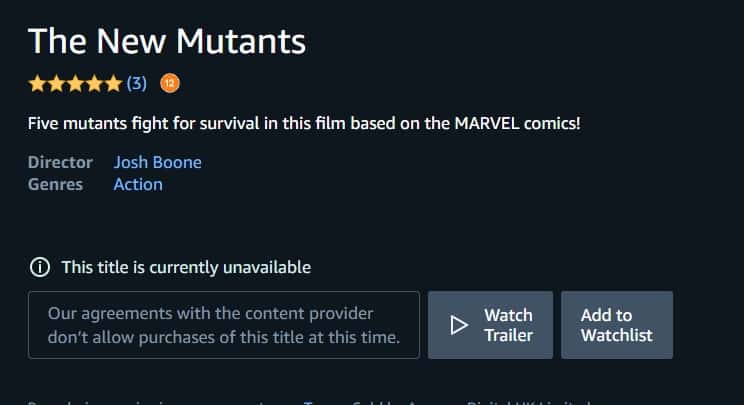Select the first star in the rating
Screen dimensions: 744x405
pos(37,84)
